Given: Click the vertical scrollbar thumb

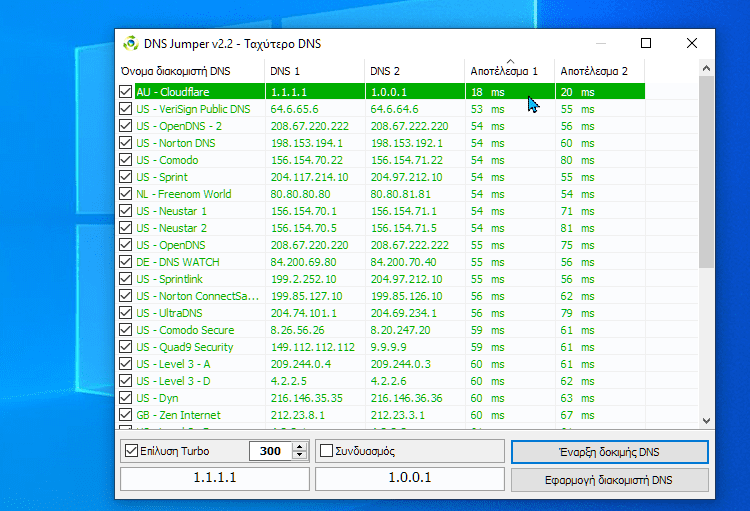Looking at the screenshot, I should coord(706,172).
